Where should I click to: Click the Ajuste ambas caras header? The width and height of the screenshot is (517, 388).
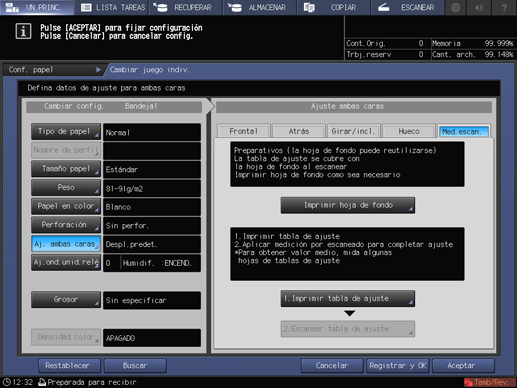[x=354, y=107]
